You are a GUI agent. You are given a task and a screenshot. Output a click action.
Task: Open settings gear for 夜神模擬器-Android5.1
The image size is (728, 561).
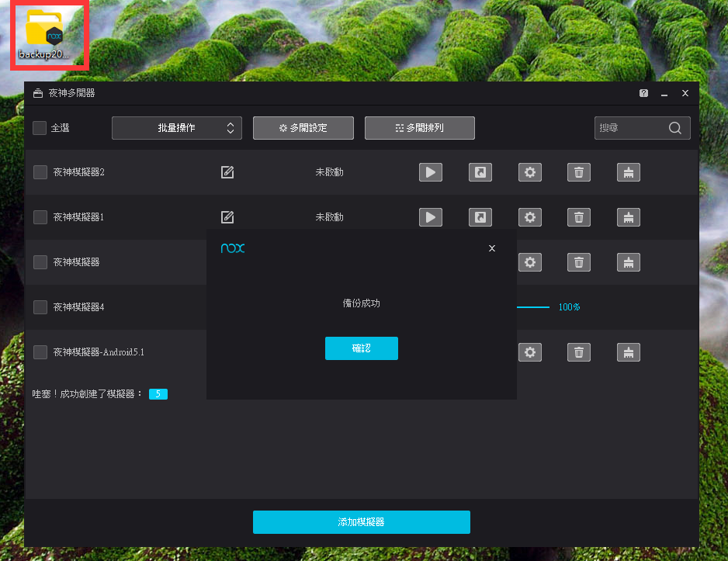530,352
